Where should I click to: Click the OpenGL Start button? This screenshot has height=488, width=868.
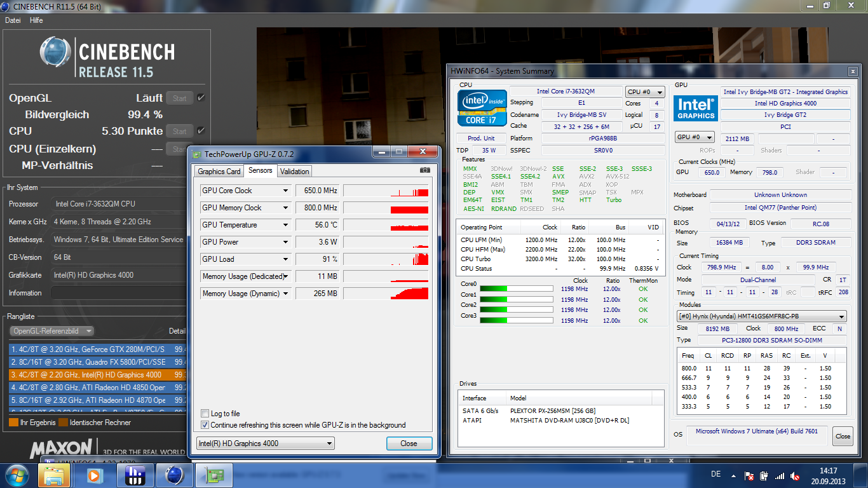click(x=180, y=98)
